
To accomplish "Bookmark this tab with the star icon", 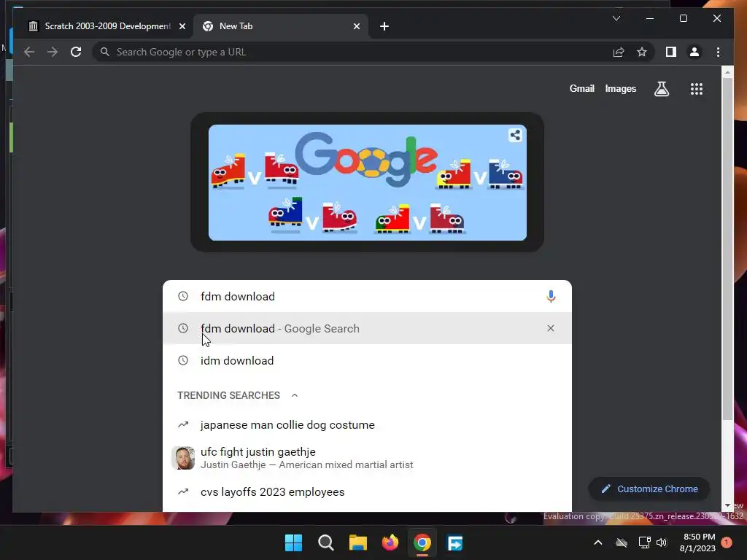I will pos(642,52).
